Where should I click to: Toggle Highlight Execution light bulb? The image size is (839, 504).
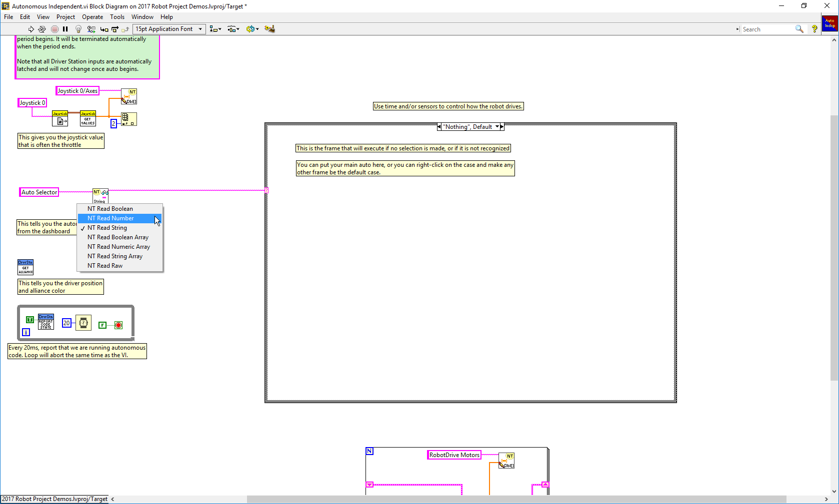tap(78, 29)
